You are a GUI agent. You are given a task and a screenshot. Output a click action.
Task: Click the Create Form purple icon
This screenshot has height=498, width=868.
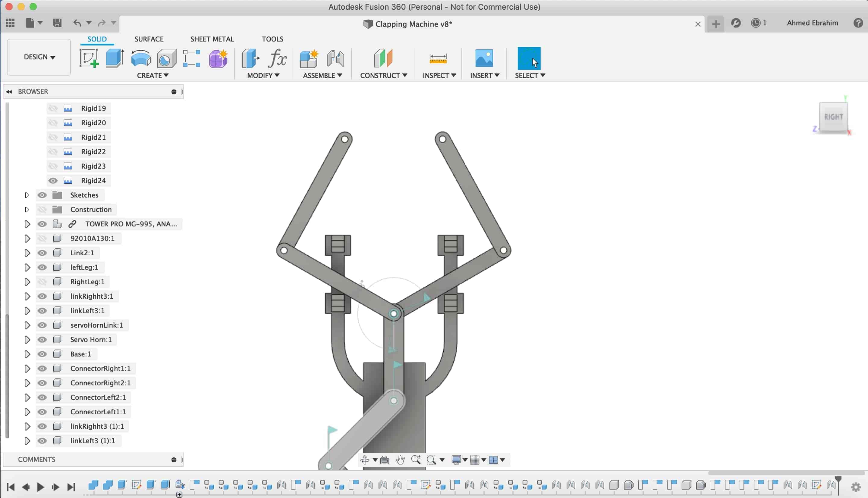click(x=218, y=58)
